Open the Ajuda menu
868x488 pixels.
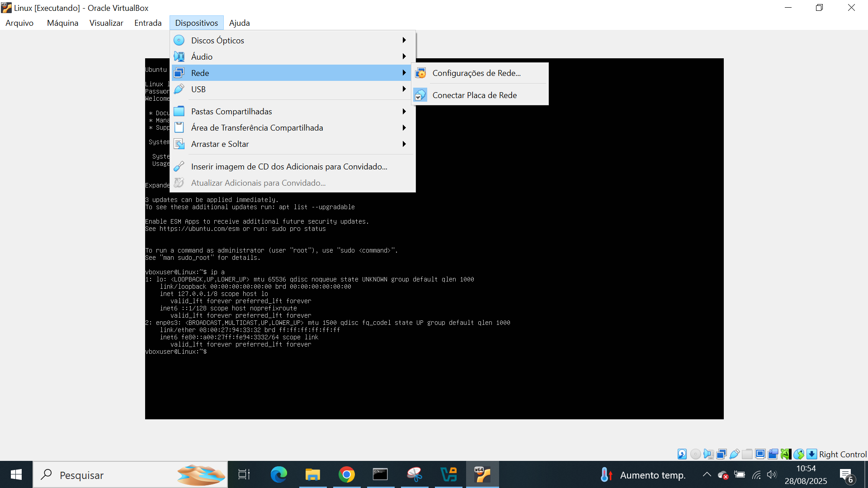pos(239,23)
